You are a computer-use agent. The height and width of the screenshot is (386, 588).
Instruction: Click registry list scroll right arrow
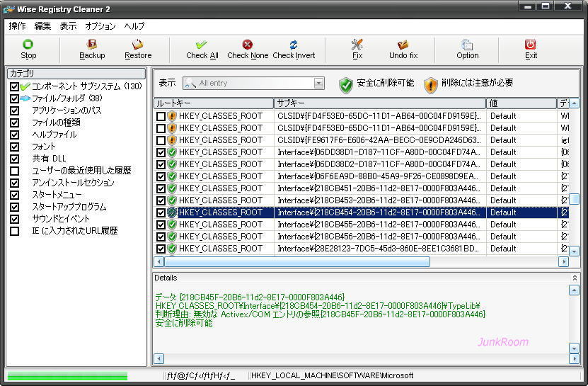pos(563,262)
